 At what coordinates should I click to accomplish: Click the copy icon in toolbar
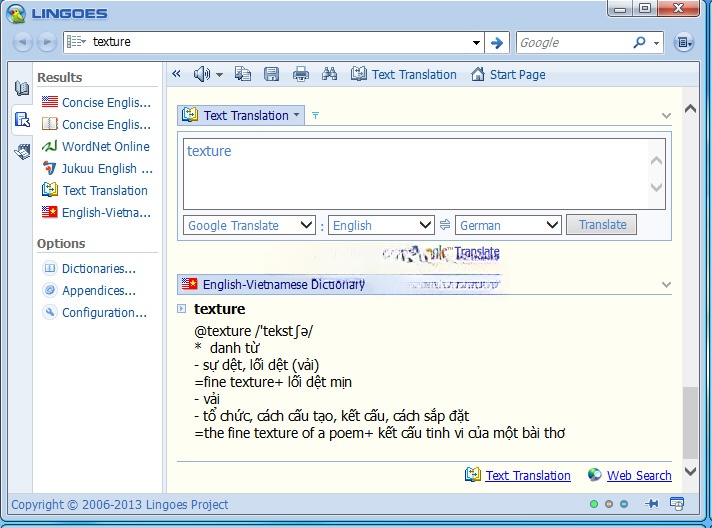pos(243,74)
